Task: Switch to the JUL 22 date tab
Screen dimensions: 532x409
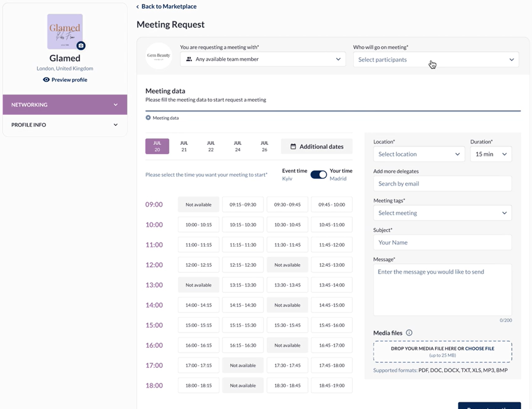Action: (211, 146)
